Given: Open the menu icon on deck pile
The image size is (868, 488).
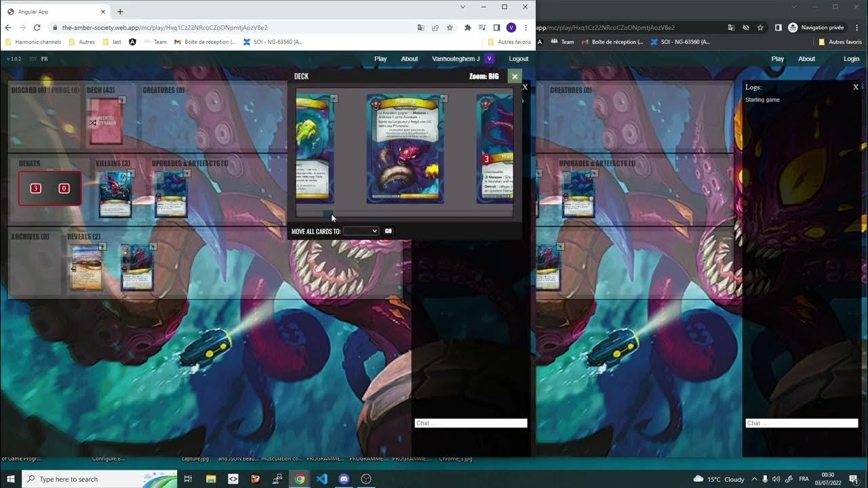Looking at the screenshot, I should [122, 100].
